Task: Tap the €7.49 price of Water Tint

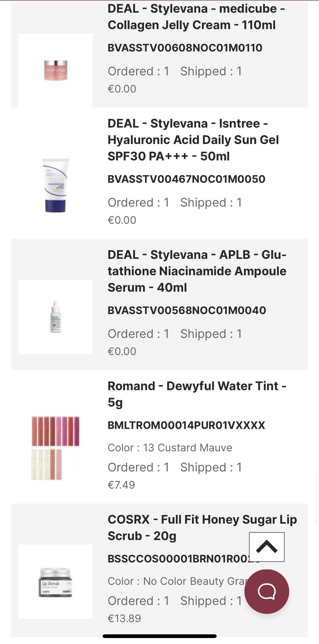Action: coord(121,485)
